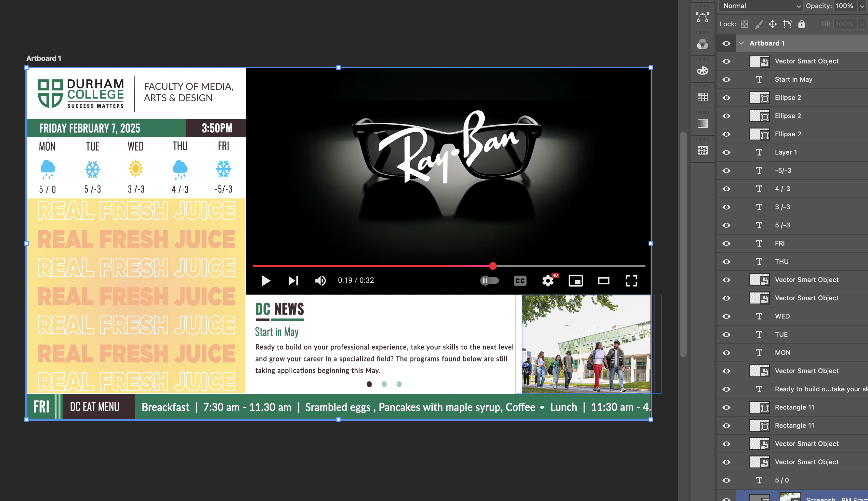
Task: Select the FRI layer name
Action: pyautogui.click(x=780, y=244)
